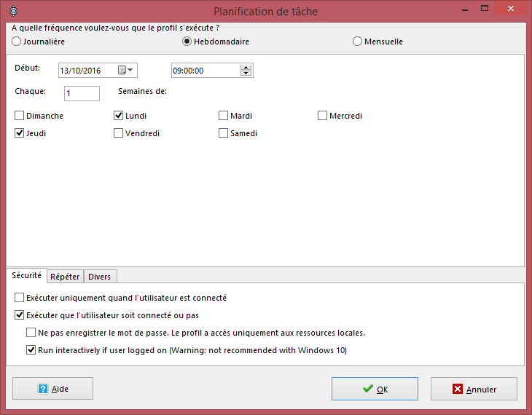Click into the 09:00:00 time field
The image size is (532, 415).
pos(205,71)
